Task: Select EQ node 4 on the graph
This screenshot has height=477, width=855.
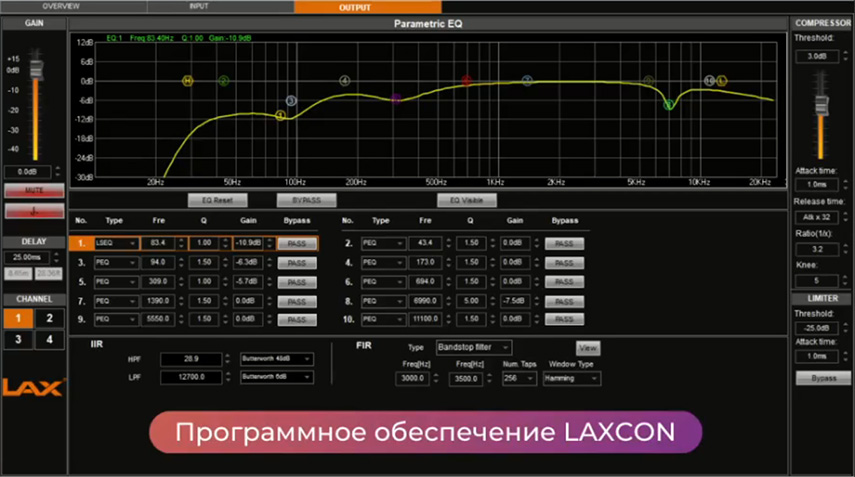Action: [x=345, y=81]
